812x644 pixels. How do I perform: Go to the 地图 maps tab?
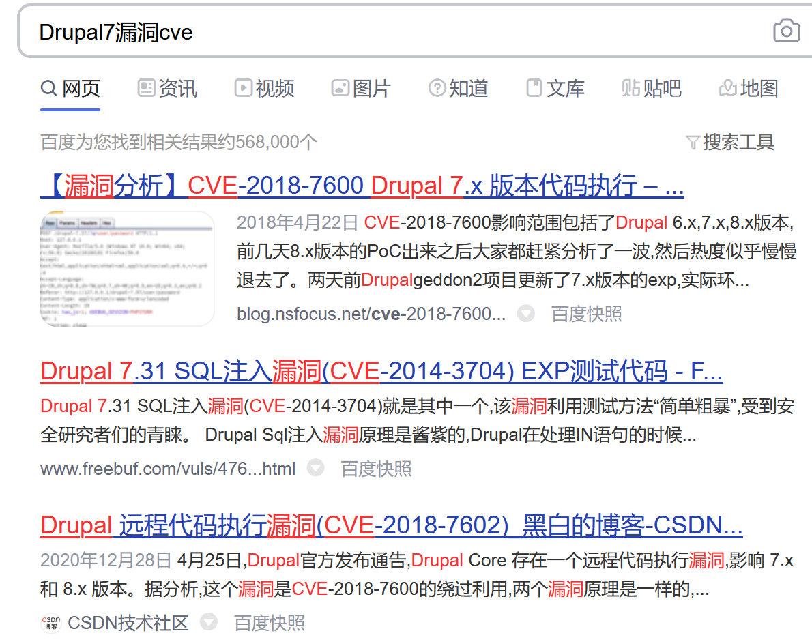(749, 88)
